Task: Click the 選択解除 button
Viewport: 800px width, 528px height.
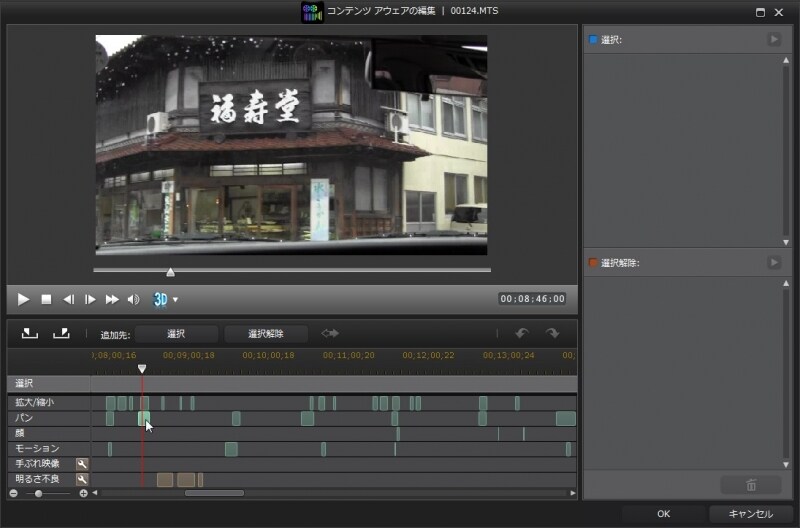Action: click(265, 334)
